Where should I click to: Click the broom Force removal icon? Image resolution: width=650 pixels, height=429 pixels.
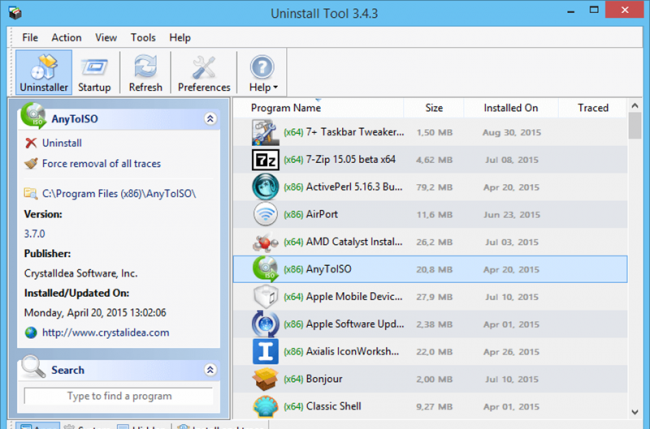(x=31, y=163)
